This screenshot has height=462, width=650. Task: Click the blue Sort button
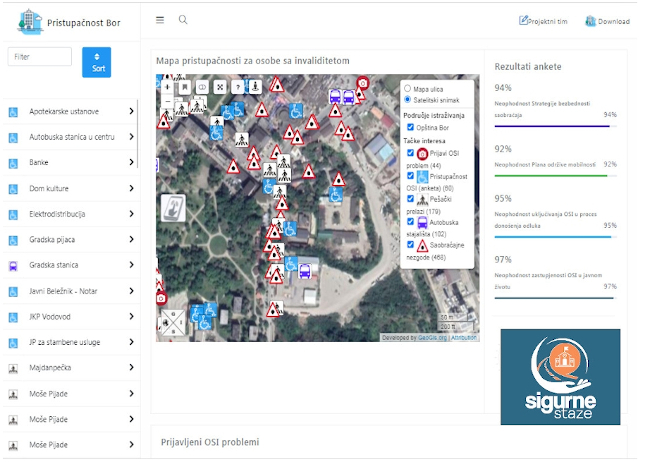[96, 62]
